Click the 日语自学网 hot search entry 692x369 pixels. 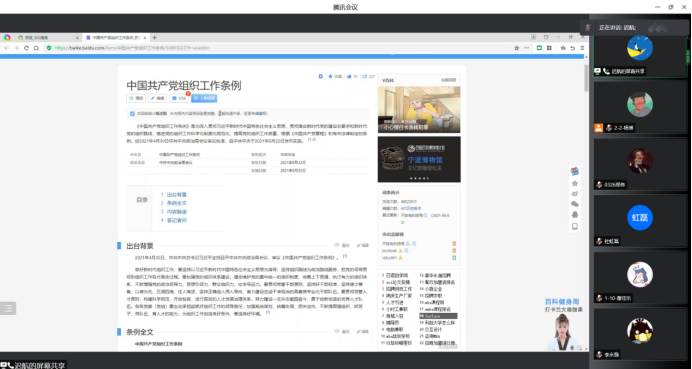click(397, 275)
